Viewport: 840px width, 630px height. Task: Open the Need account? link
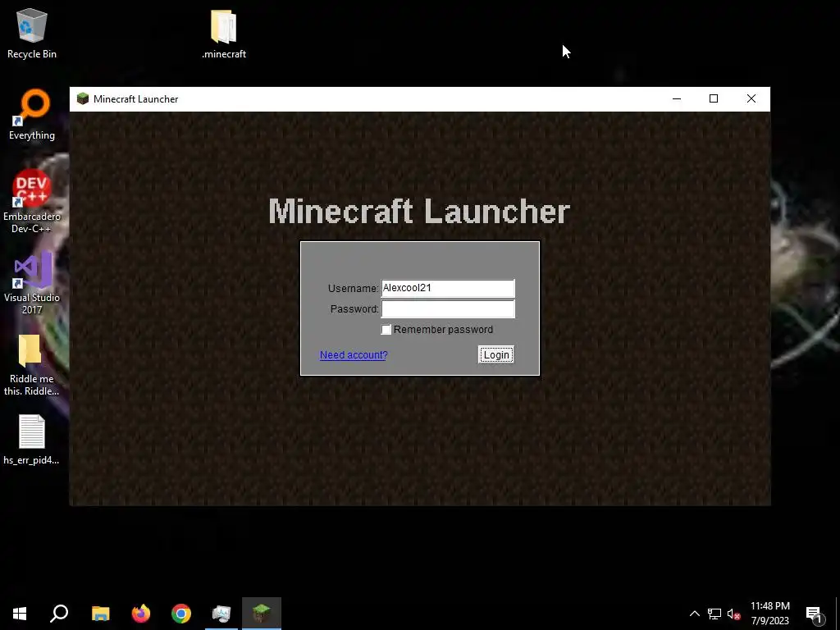pyautogui.click(x=354, y=355)
